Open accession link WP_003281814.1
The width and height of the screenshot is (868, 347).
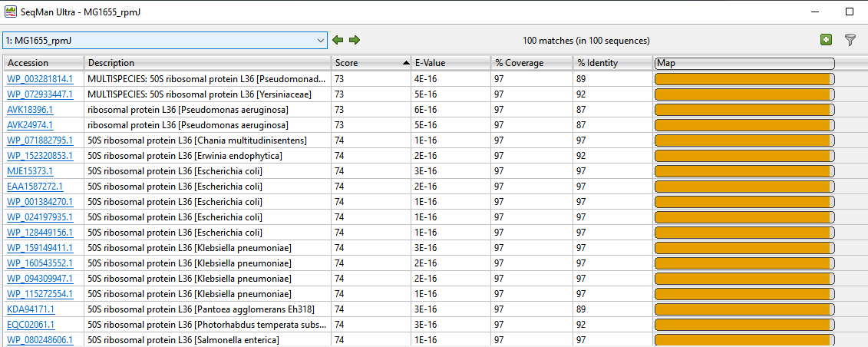point(40,79)
